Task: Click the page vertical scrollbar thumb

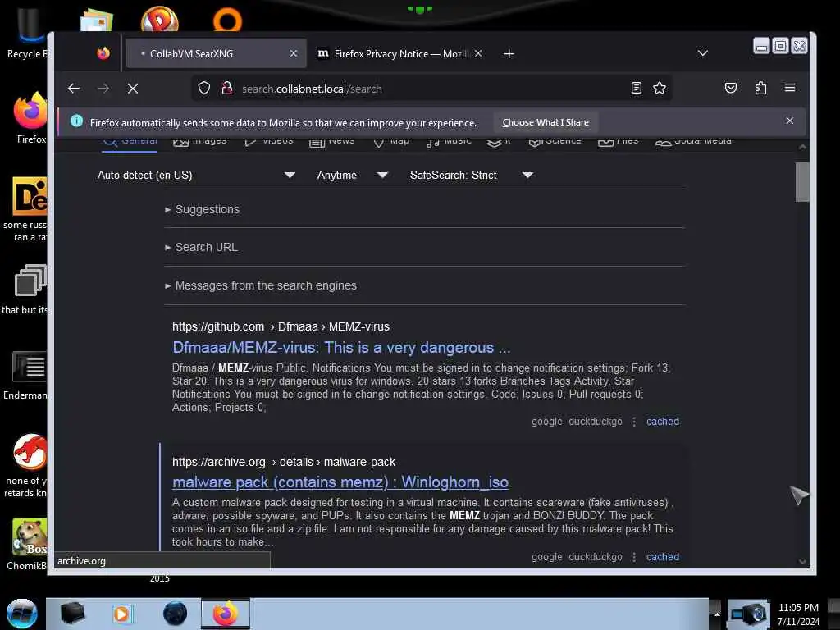Action: coord(802,182)
